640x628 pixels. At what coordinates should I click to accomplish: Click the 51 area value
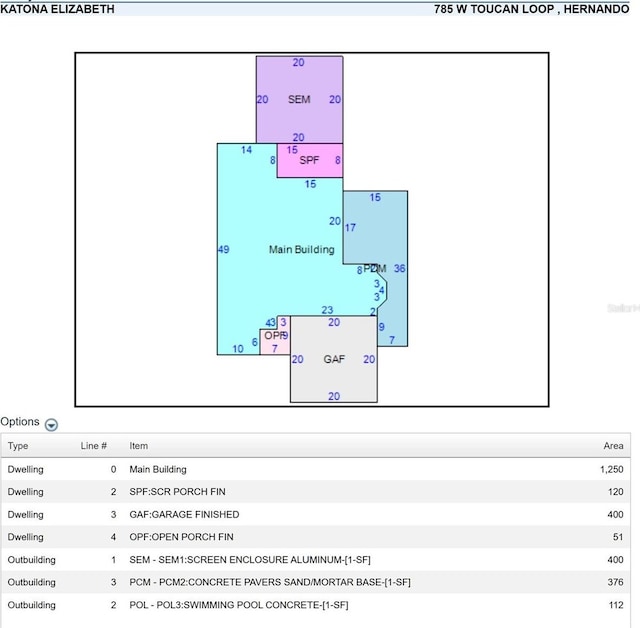tap(618, 537)
